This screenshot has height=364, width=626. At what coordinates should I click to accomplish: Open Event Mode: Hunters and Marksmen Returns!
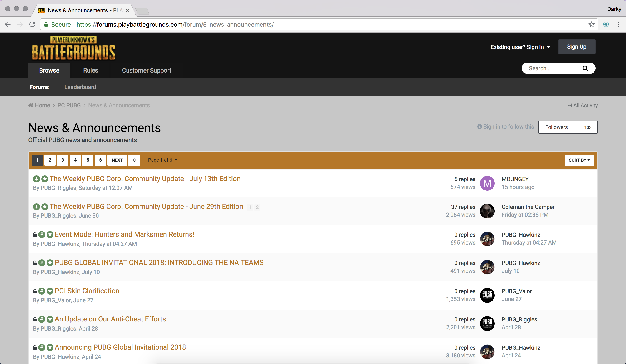coord(125,234)
